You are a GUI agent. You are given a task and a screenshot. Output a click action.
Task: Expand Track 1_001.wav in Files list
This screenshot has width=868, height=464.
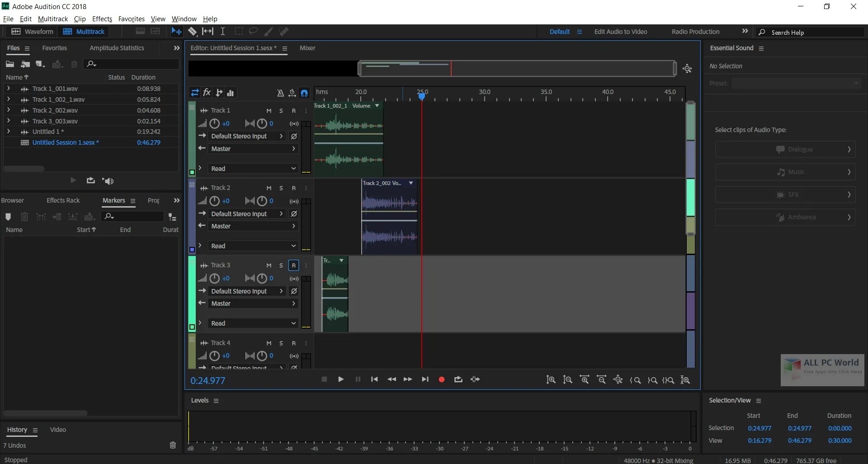(8, 89)
